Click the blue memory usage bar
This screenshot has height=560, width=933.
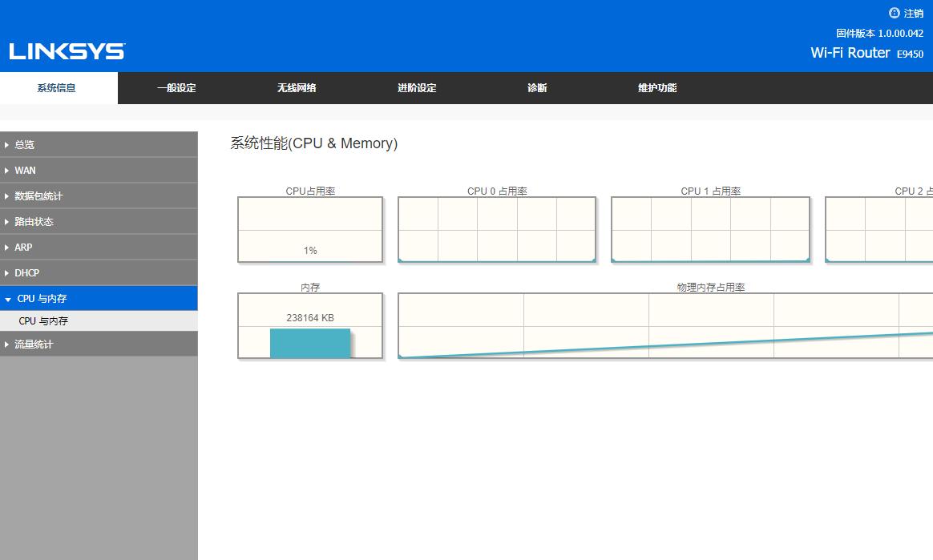tap(309, 343)
